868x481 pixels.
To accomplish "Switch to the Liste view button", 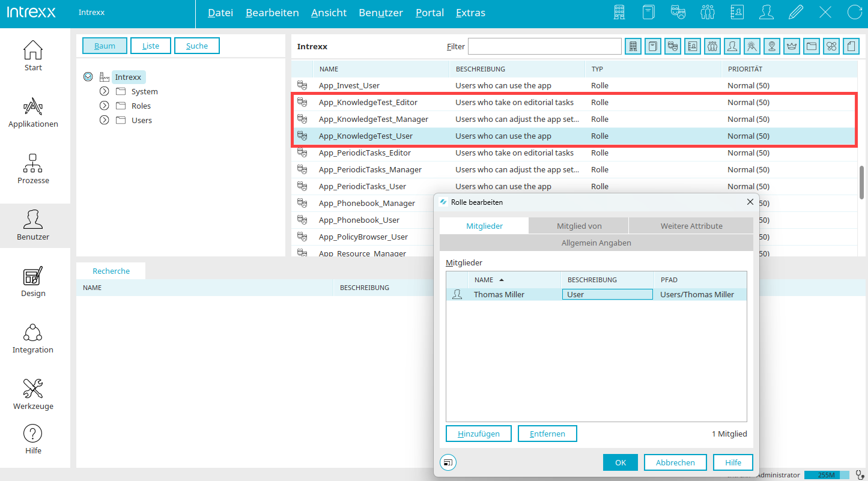I will pyautogui.click(x=151, y=46).
